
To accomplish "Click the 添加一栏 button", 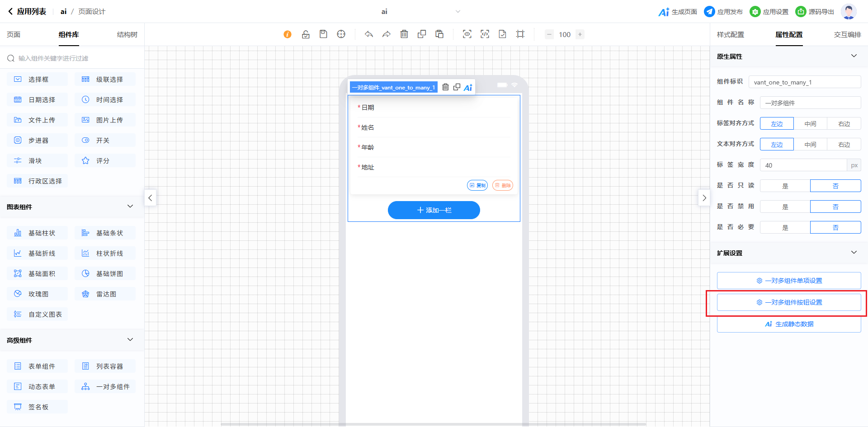I will (434, 210).
